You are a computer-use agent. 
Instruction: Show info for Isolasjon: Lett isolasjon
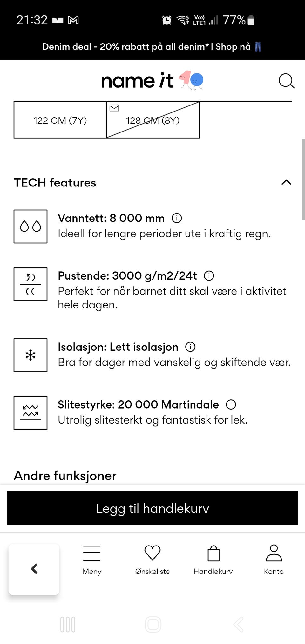[190, 347]
